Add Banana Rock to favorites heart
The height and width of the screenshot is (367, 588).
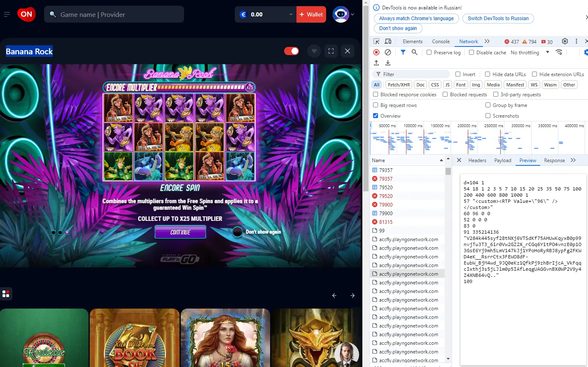click(x=314, y=51)
